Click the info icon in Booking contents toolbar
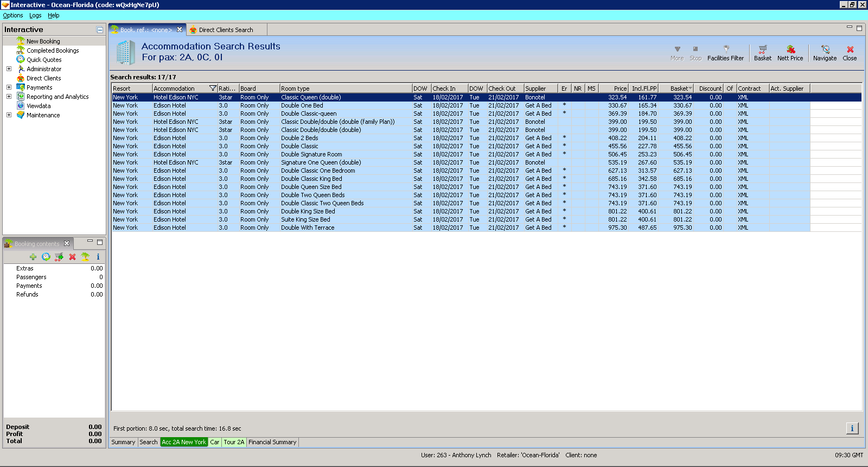This screenshot has width=868, height=467. pyautogui.click(x=98, y=257)
